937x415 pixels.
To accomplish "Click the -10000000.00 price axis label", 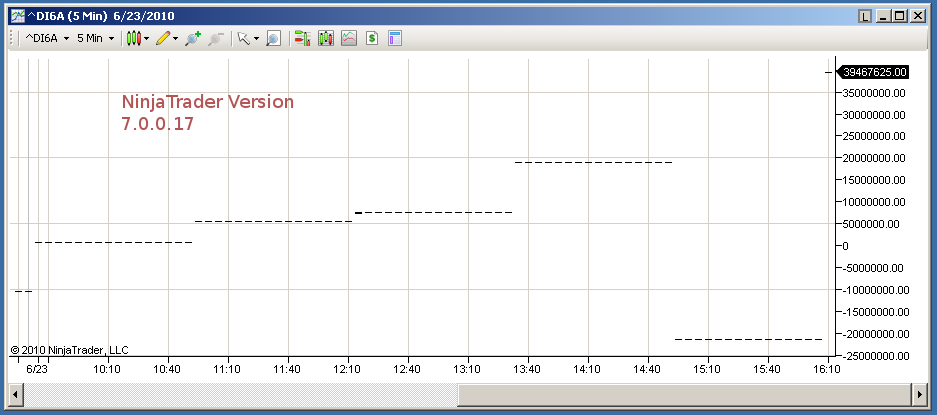I will 875,290.
